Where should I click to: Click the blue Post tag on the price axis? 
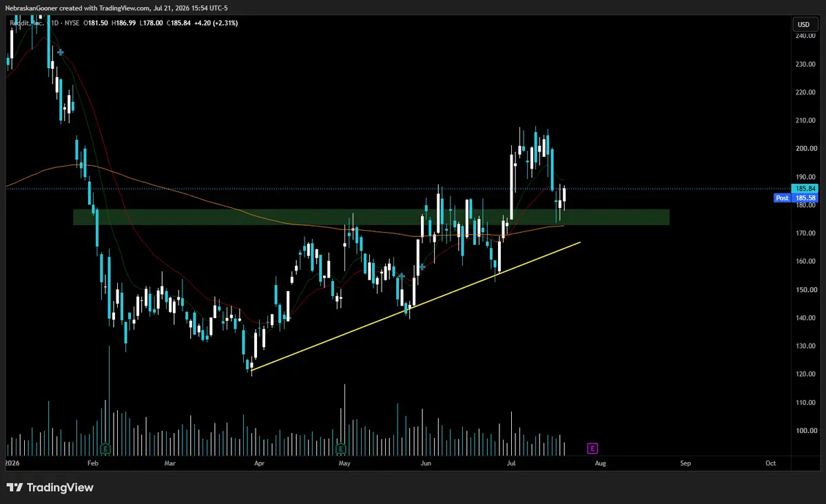(783, 198)
